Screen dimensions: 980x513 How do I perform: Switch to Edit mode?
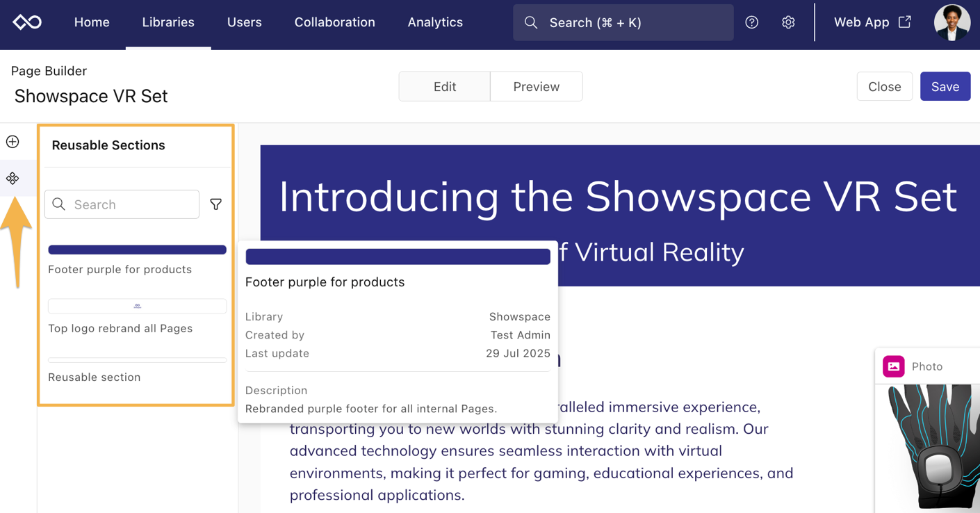(x=444, y=87)
